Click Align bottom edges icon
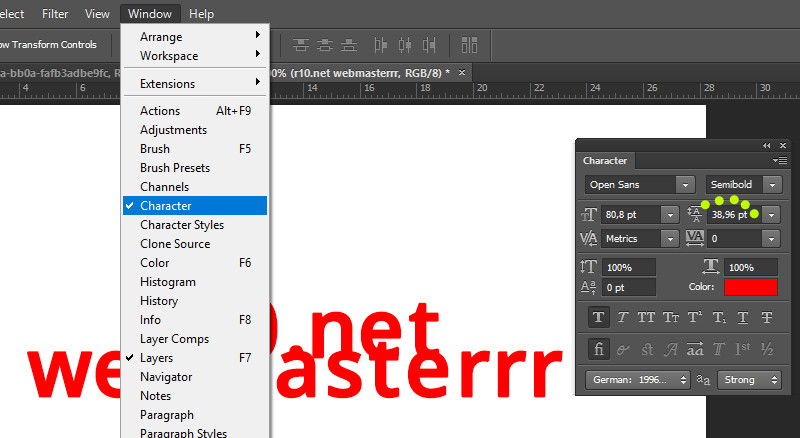 tap(348, 45)
